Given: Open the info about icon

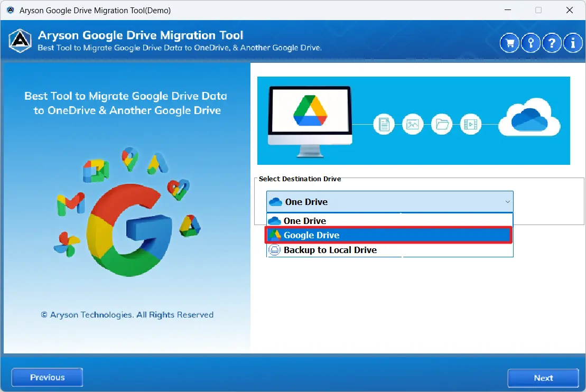Looking at the screenshot, I should tap(573, 43).
